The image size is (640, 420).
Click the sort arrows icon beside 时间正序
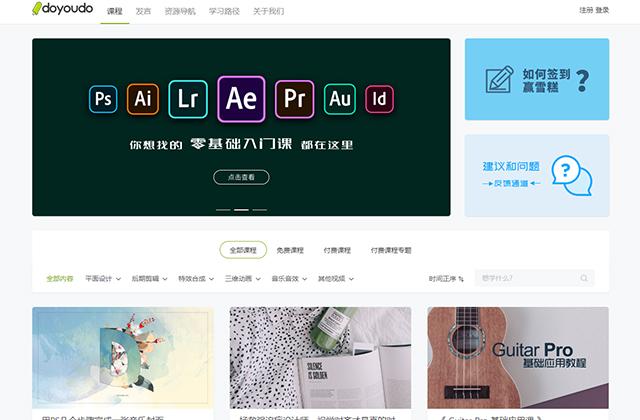(x=461, y=279)
